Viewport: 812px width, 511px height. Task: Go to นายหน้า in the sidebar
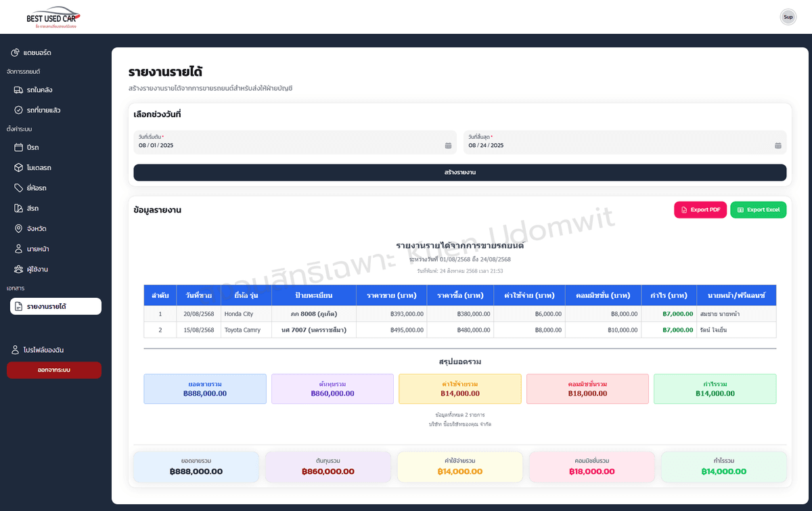(55, 249)
